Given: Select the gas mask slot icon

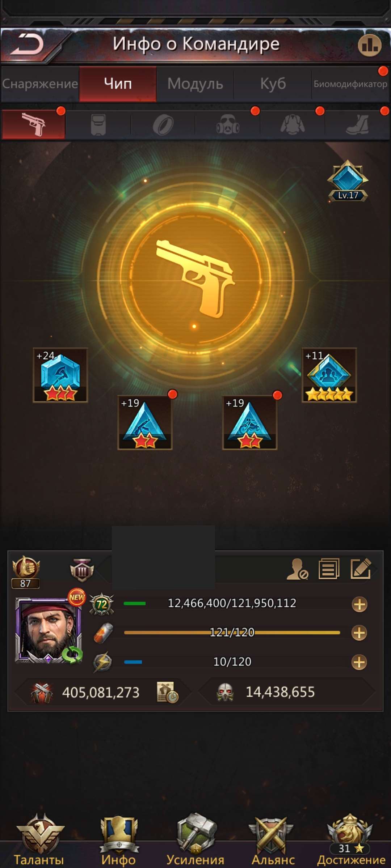Looking at the screenshot, I should [228, 125].
